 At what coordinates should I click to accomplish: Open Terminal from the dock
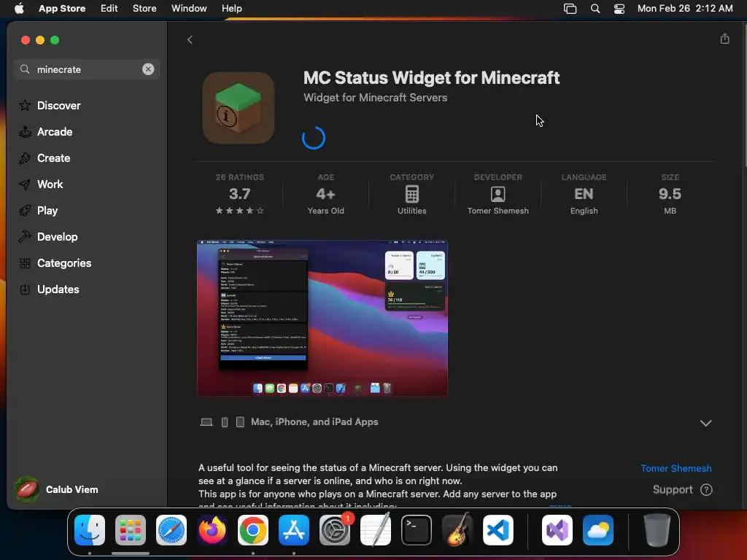click(x=417, y=530)
